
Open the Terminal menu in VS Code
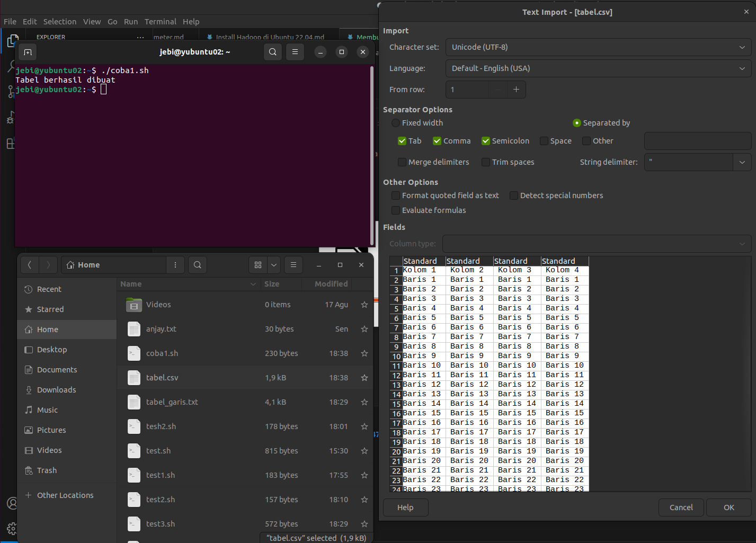160,22
